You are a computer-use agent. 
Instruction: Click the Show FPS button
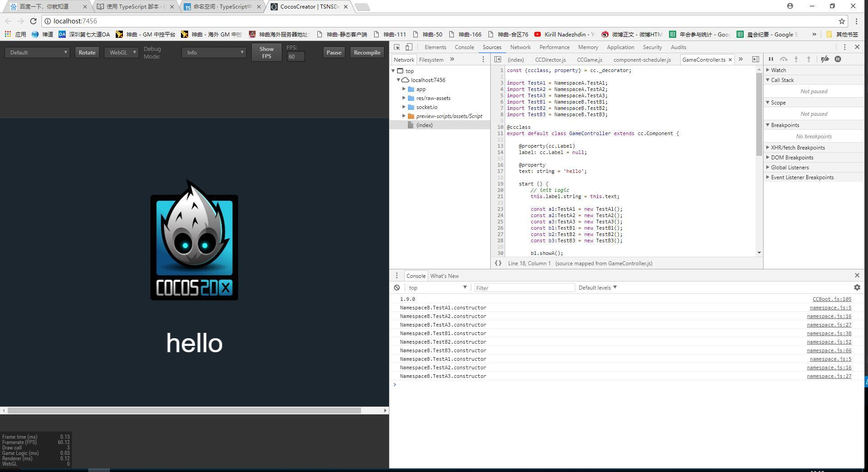tap(267, 53)
